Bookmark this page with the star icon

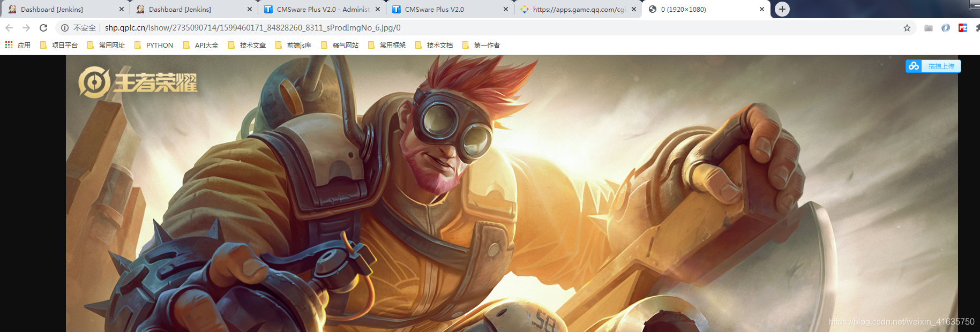(907, 28)
